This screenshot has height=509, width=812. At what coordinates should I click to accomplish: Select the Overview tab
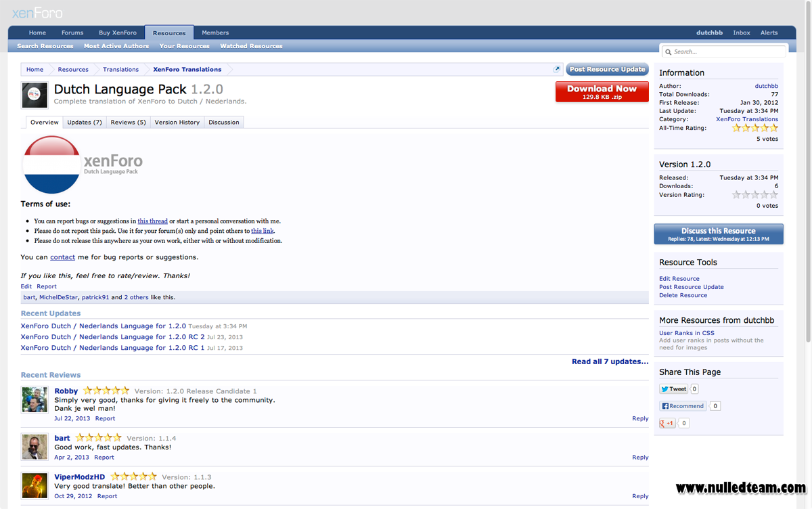pos(45,123)
